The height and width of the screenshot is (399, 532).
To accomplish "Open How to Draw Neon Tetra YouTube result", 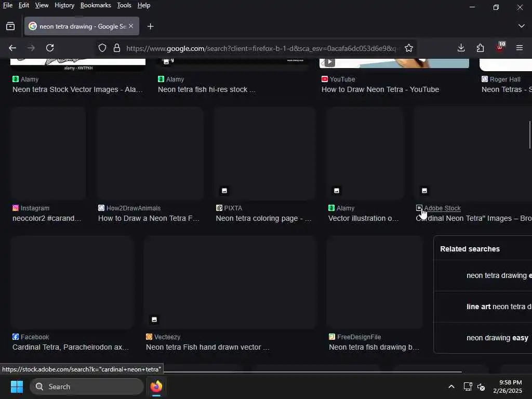I will click(x=380, y=89).
